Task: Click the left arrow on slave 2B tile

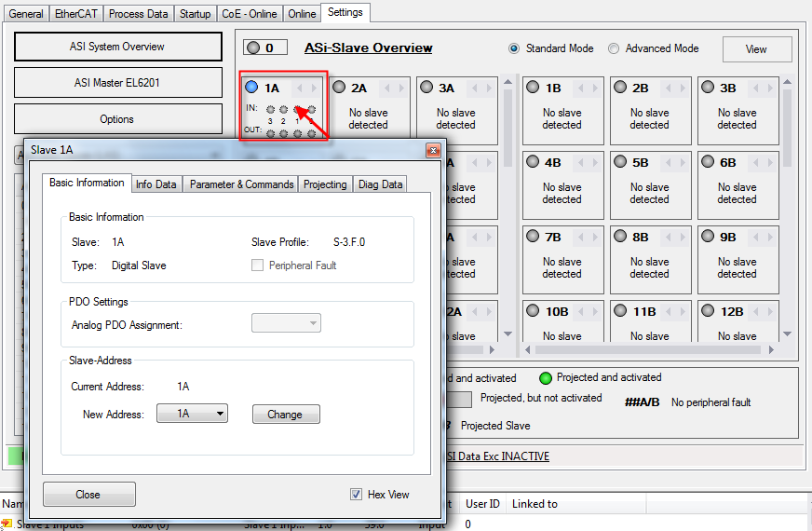Action: [668, 88]
